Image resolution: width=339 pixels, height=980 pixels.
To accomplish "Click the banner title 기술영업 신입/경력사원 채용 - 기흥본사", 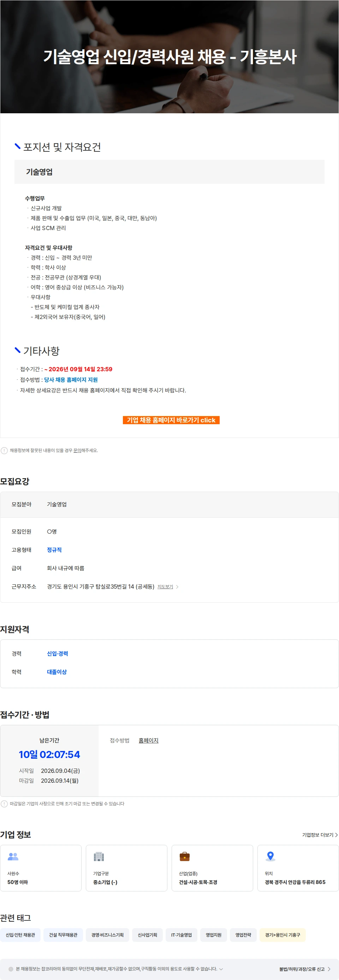I will click(x=170, y=57).
